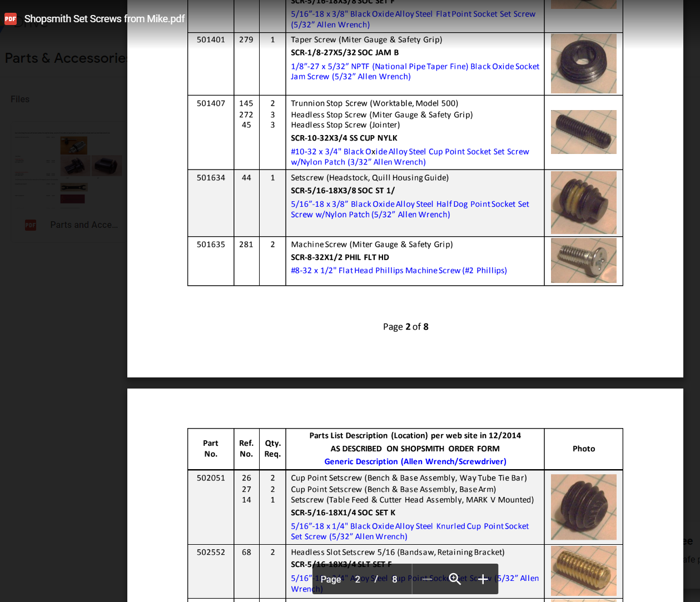Click reference number 279
The width and height of the screenshot is (700, 602).
coord(246,40)
